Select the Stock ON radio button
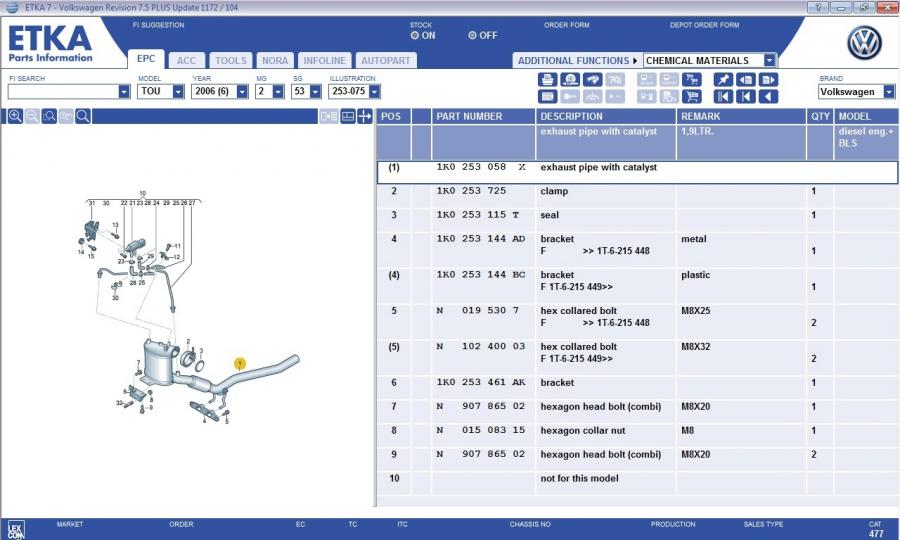The width and height of the screenshot is (900, 540). coord(415,35)
